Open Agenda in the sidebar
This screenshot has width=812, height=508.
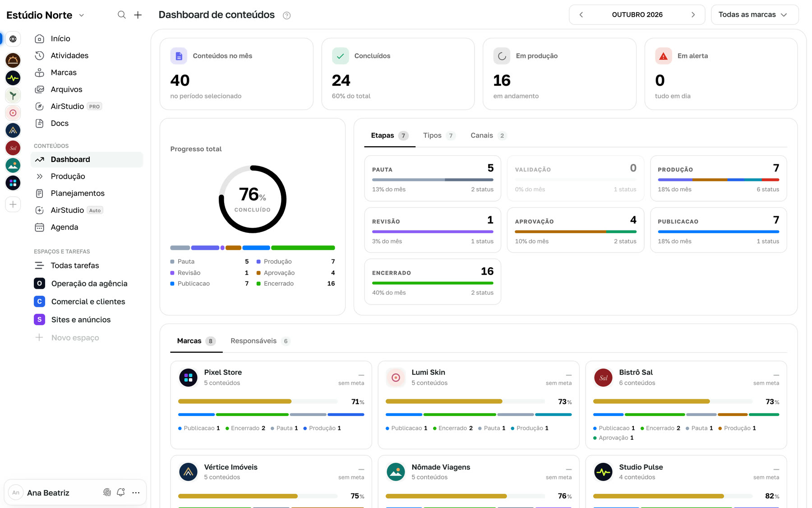tap(87, 227)
